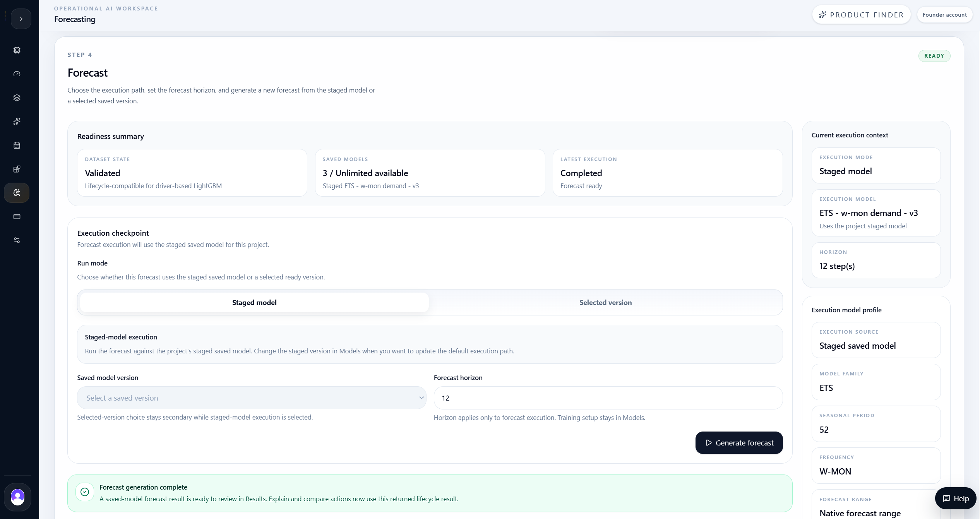Open the calendar icon in sidebar
980x519 pixels.
[17, 145]
